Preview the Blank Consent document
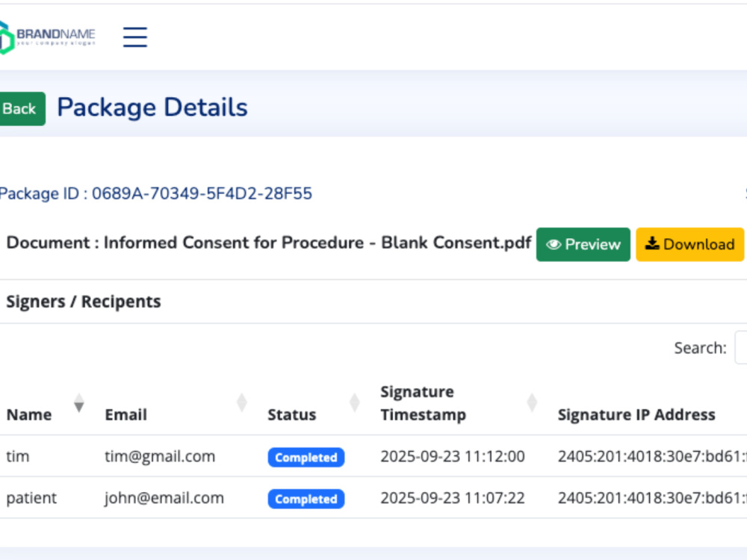This screenshot has width=747, height=560. click(583, 244)
